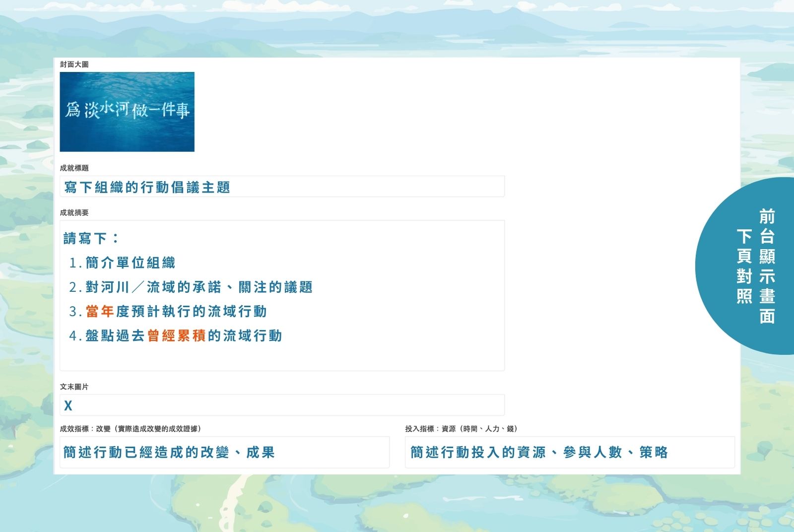
Task: Click the 封面大圖 label
Action: tap(74, 65)
